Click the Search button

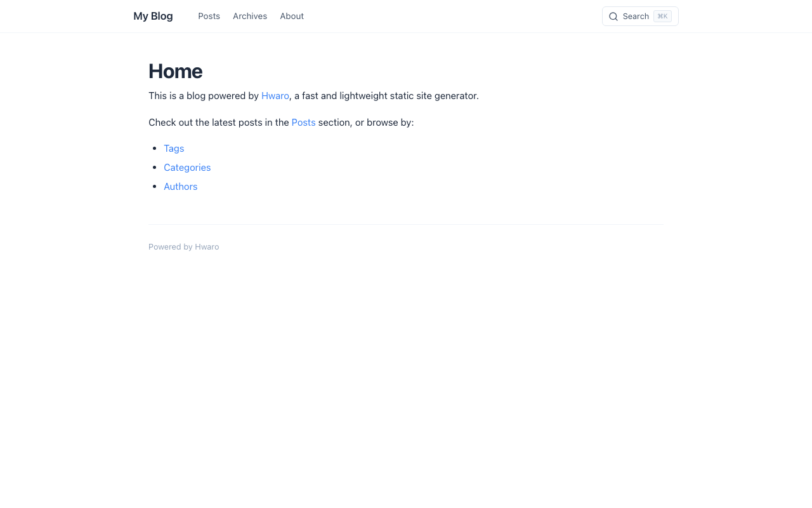(x=640, y=16)
